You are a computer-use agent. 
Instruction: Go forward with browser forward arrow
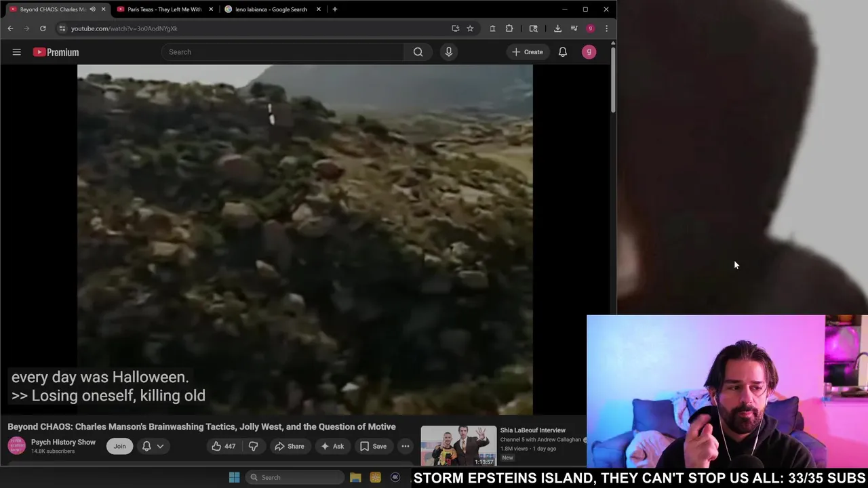click(x=26, y=28)
